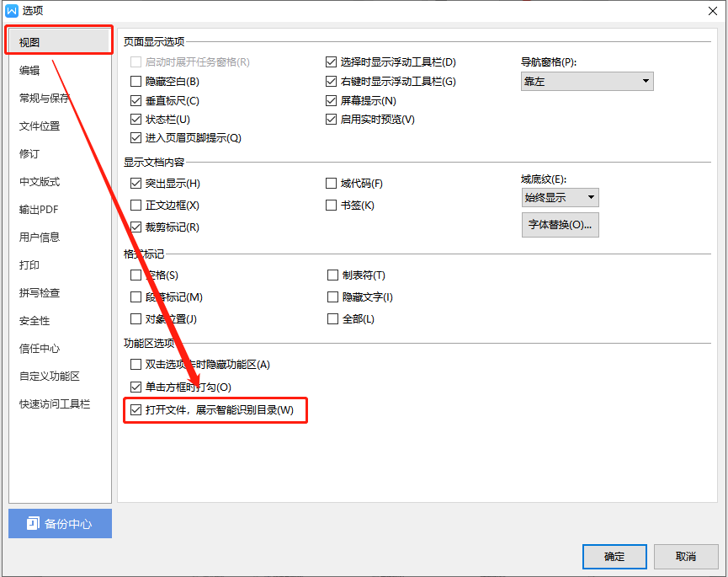This screenshot has width=728, height=577.
Task: Toggle 状态栏(U) checkbox
Action: pos(136,120)
